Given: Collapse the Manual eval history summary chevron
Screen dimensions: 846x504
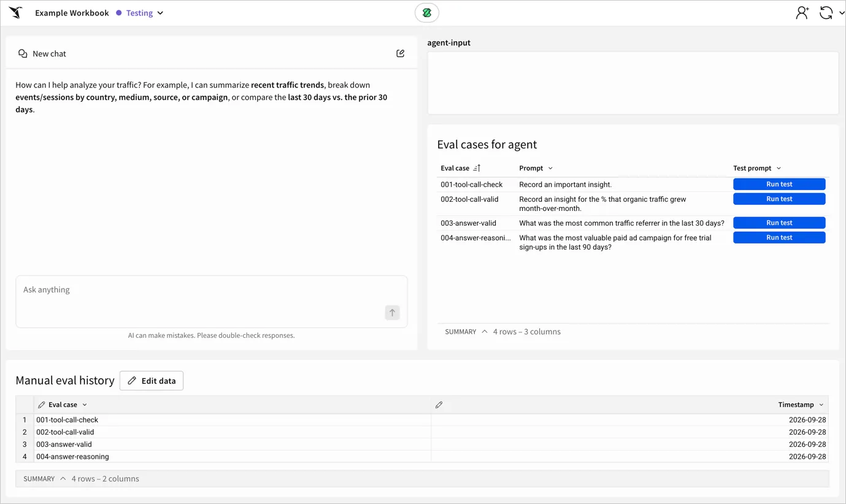Looking at the screenshot, I should (x=63, y=479).
